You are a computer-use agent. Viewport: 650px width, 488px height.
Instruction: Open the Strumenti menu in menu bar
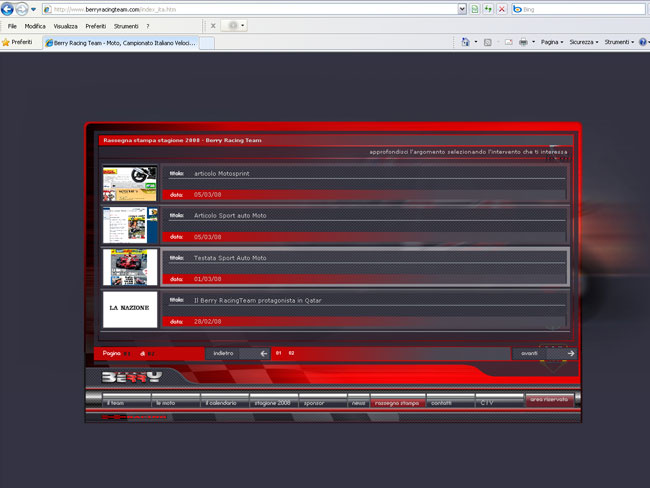tap(126, 26)
